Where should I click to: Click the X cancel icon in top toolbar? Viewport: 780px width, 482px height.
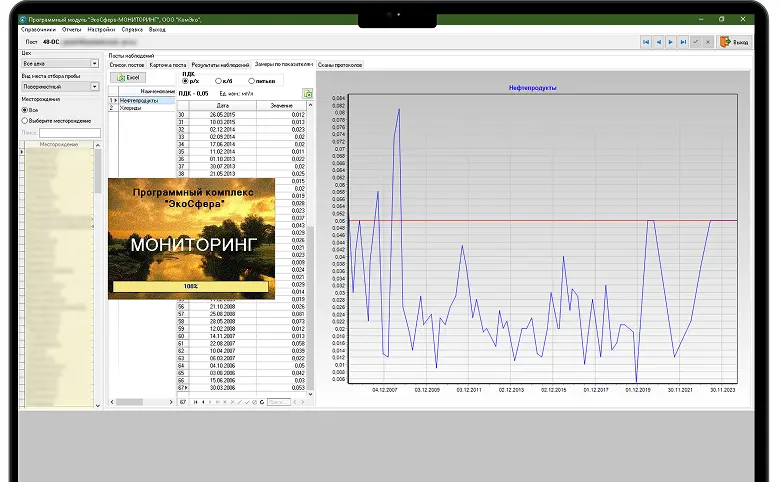pyautogui.click(x=708, y=42)
